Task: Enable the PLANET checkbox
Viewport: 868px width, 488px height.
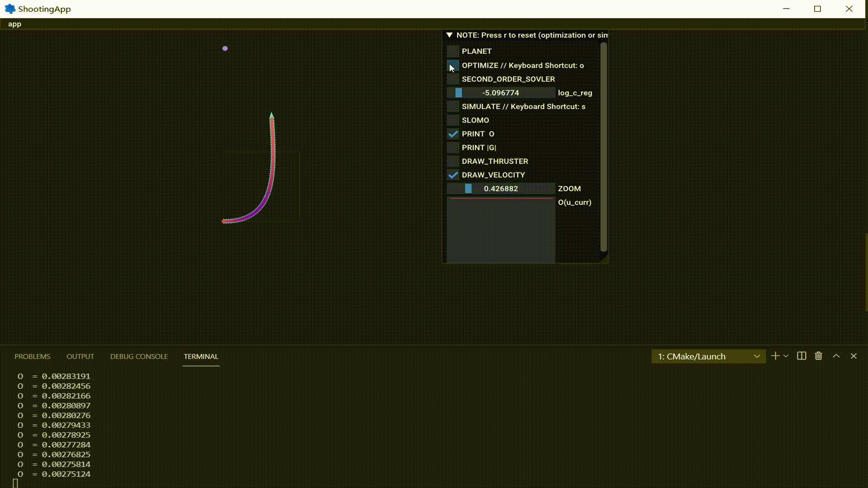Action: tap(453, 51)
